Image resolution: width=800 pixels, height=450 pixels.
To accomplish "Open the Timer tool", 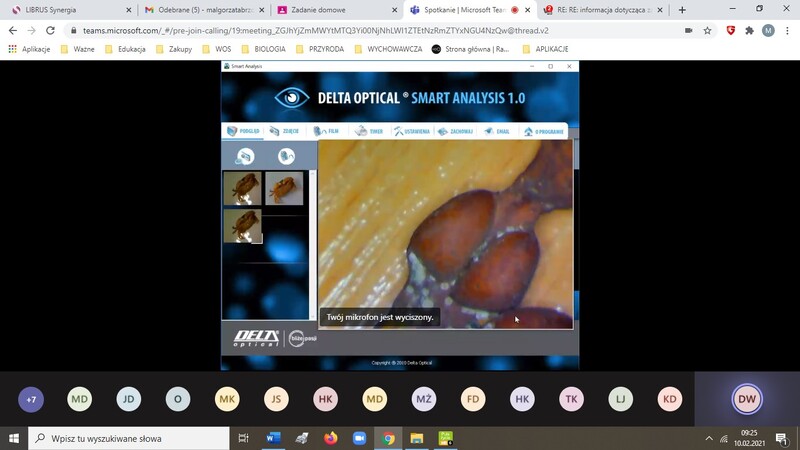I will coord(369,131).
